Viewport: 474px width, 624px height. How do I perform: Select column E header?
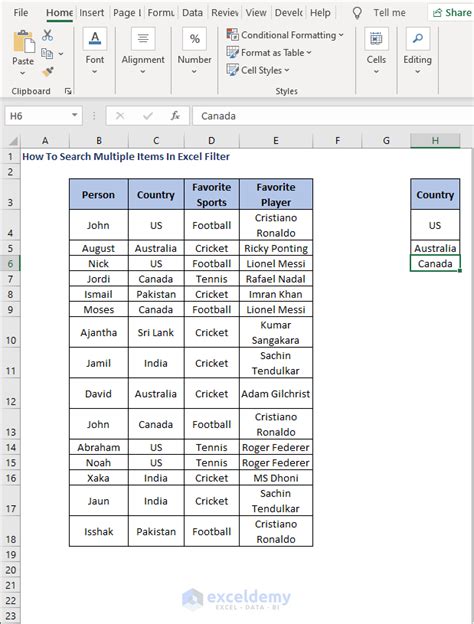coord(276,141)
